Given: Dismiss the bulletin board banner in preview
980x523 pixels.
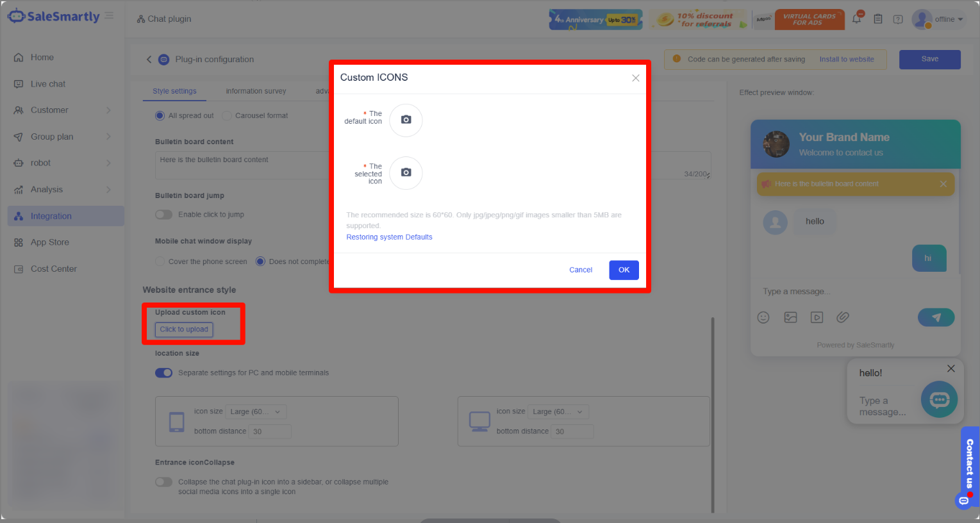Looking at the screenshot, I should pyautogui.click(x=943, y=184).
